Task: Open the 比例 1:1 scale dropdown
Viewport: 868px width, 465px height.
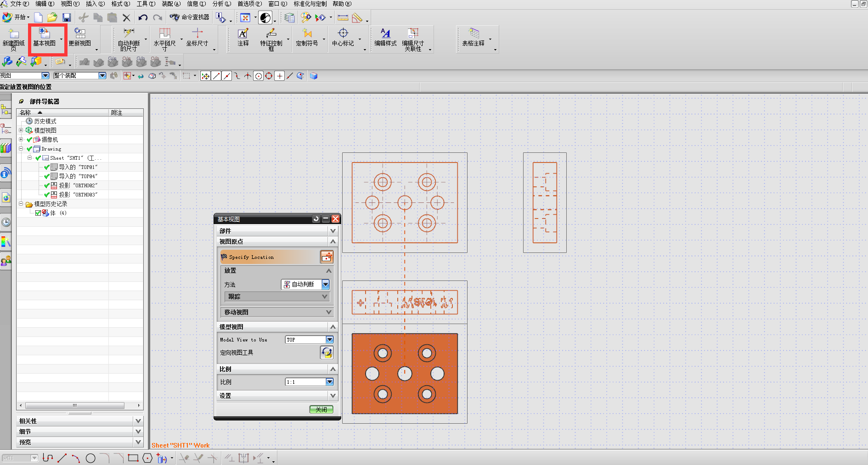Action: (x=330, y=382)
